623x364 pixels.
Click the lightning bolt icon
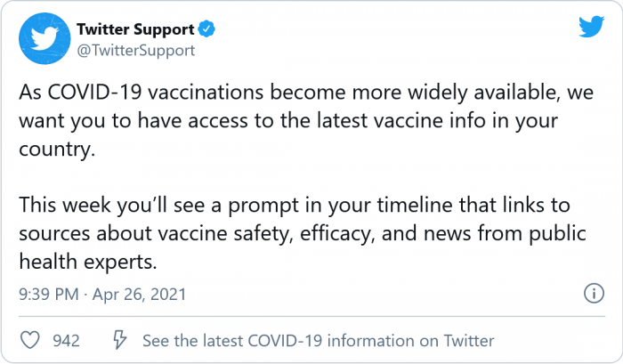point(118,340)
